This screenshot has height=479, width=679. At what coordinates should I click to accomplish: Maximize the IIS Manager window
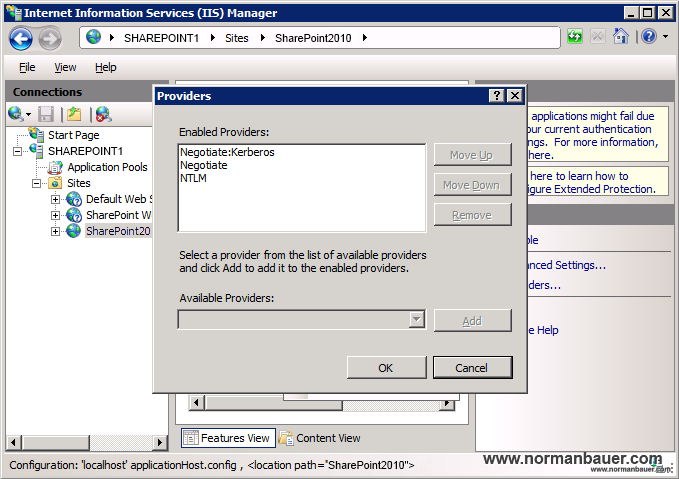tap(648, 13)
